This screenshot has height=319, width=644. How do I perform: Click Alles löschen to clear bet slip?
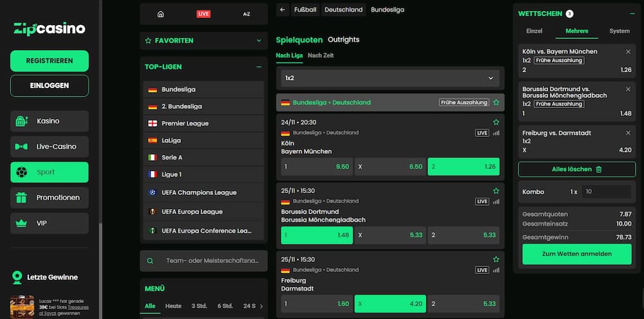tap(576, 169)
